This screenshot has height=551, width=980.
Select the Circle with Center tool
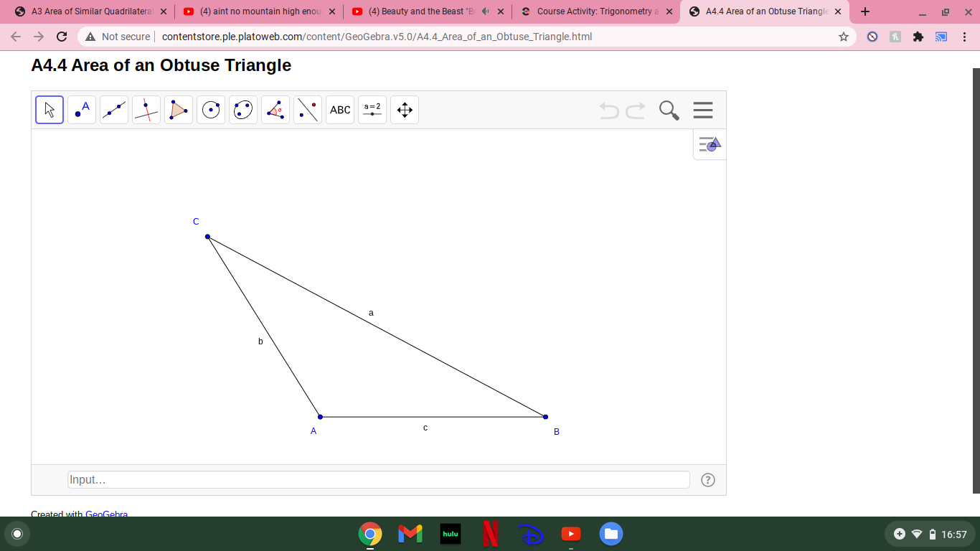tap(210, 109)
